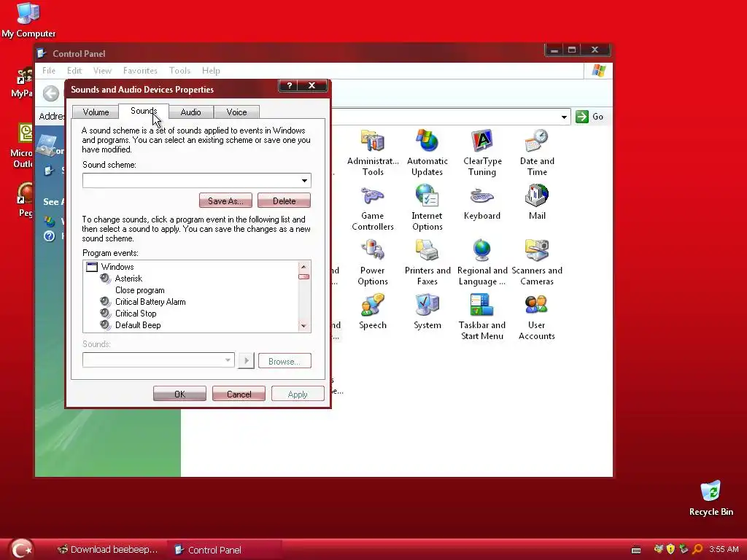This screenshot has width=747, height=560.
Task: Click Control Panel Back arrow button
Action: [51, 93]
